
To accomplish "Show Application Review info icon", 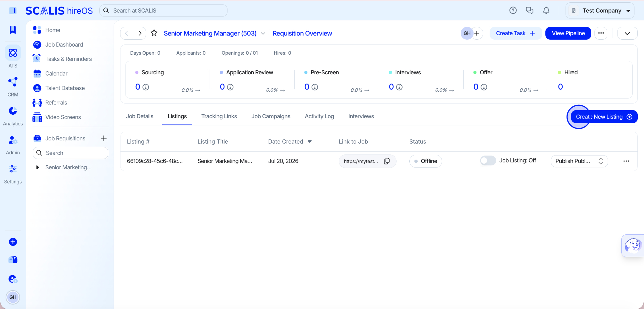I will pyautogui.click(x=230, y=87).
